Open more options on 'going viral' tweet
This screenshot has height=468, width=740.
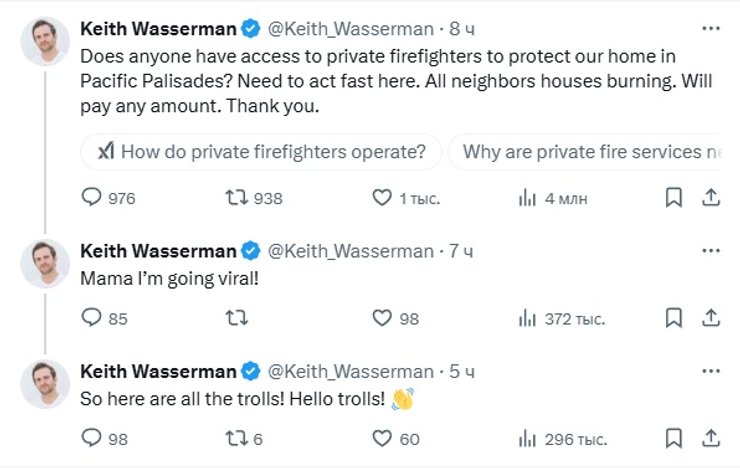coord(710,251)
